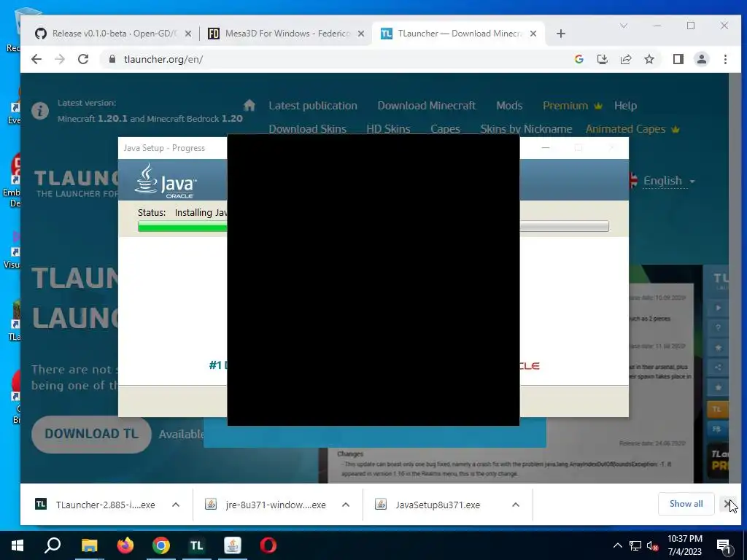Open network status in system tray
747x560 pixels.
[635, 545]
